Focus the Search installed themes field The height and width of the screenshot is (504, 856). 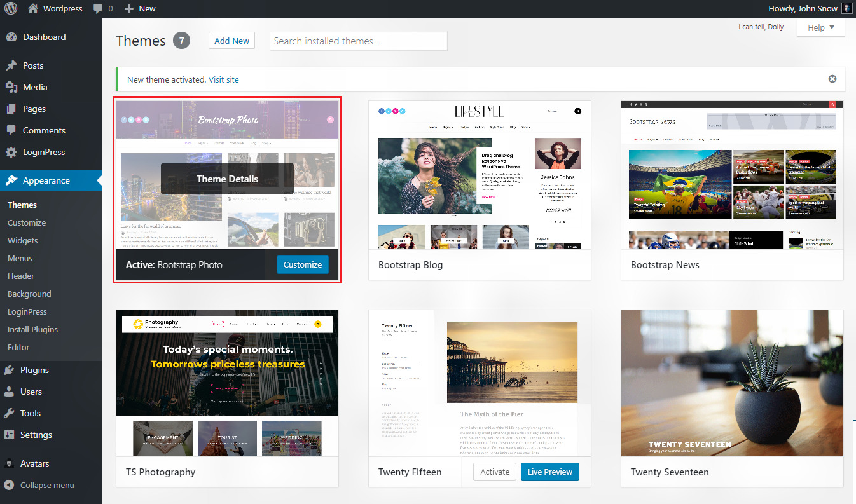click(359, 41)
